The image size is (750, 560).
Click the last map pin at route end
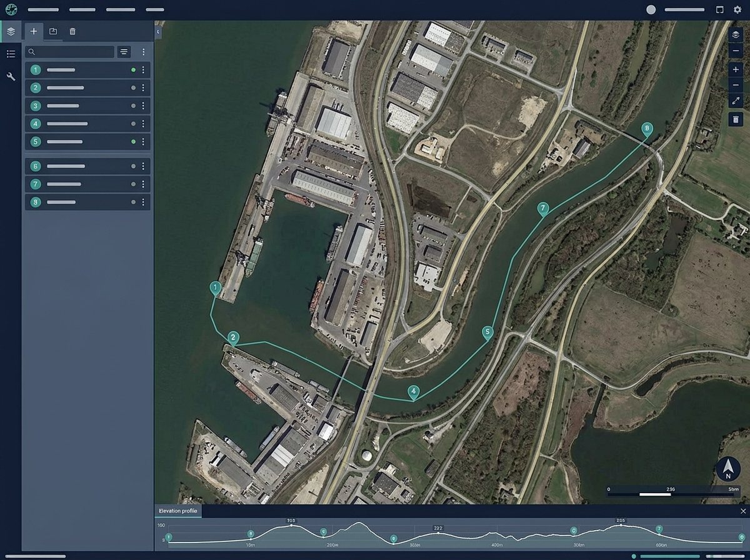coord(647,129)
